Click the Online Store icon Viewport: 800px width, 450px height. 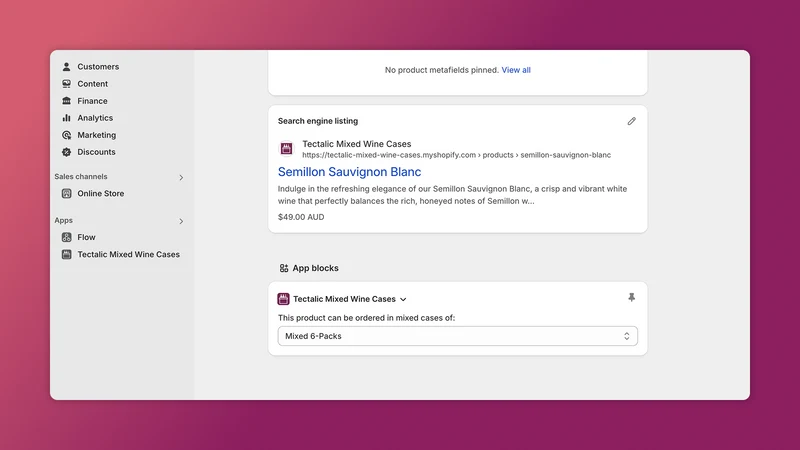(x=66, y=193)
